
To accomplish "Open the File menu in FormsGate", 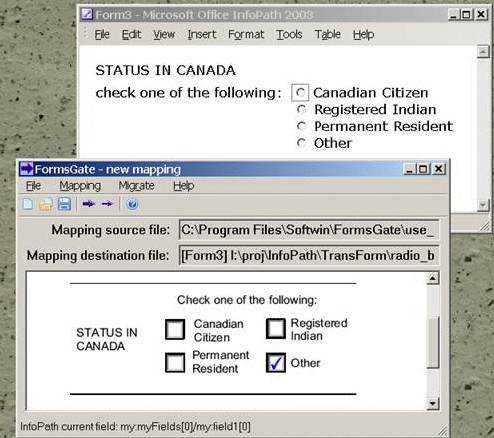I will pos(33,186).
